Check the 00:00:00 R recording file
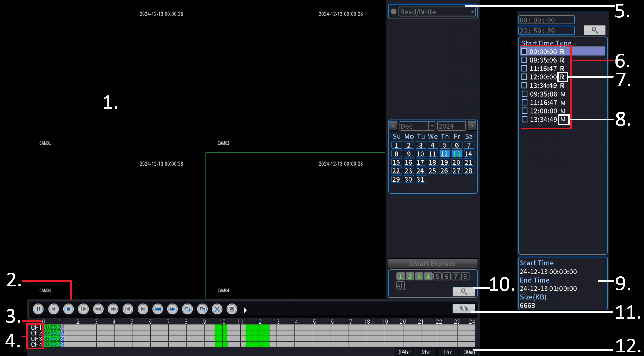Viewport: 644px width, 356px height. click(524, 51)
